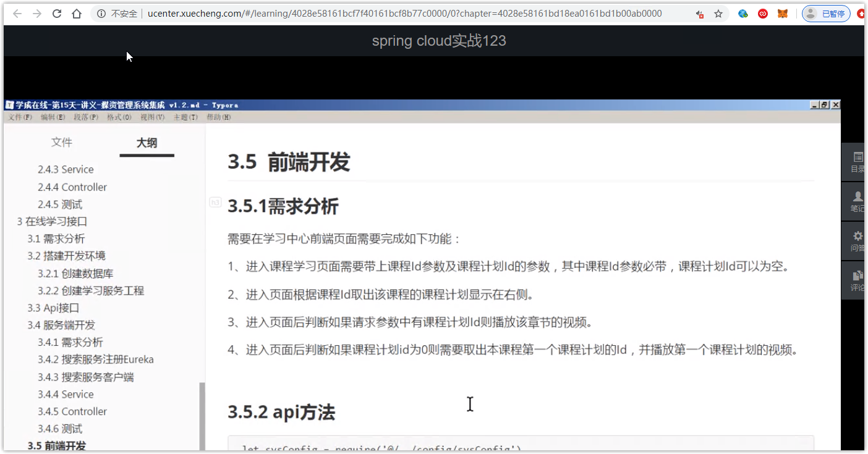This screenshot has width=868, height=454.
Task: Open the MetaMask fox extension
Action: point(783,14)
